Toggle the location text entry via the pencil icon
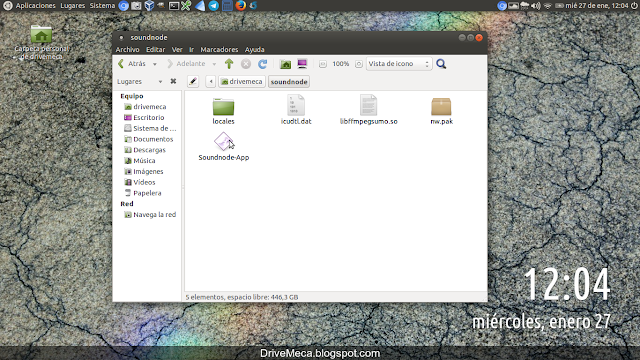 click(193, 82)
